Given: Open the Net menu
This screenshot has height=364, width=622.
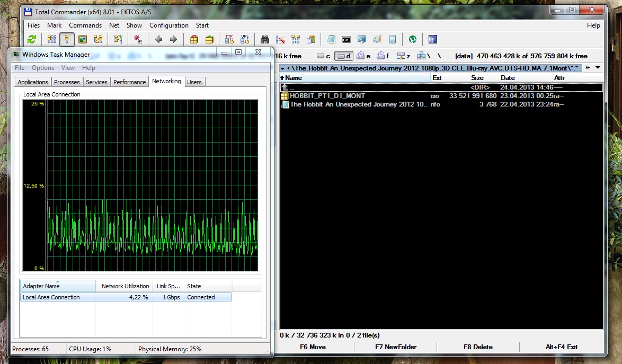Looking at the screenshot, I should pyautogui.click(x=114, y=25).
